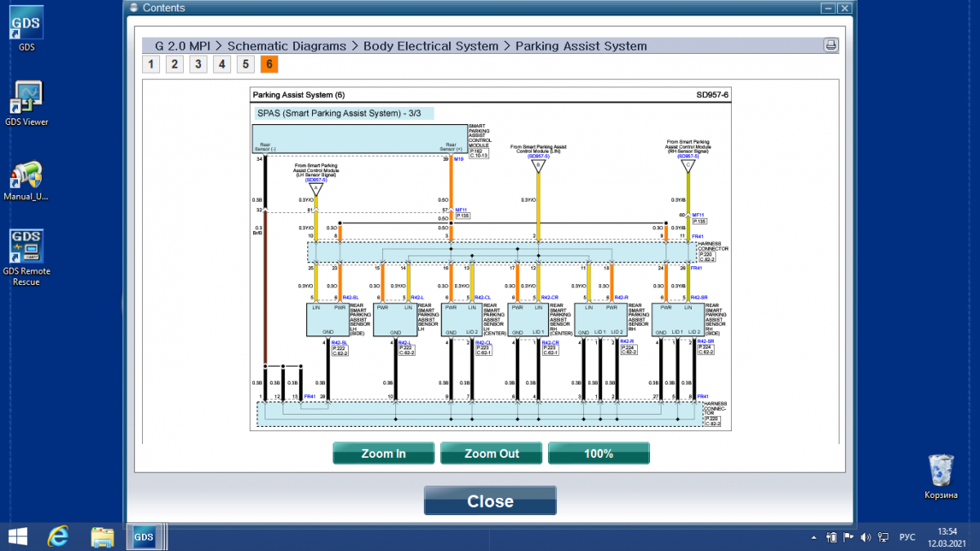Click the print icon in the breadcrumb bar

point(831,45)
